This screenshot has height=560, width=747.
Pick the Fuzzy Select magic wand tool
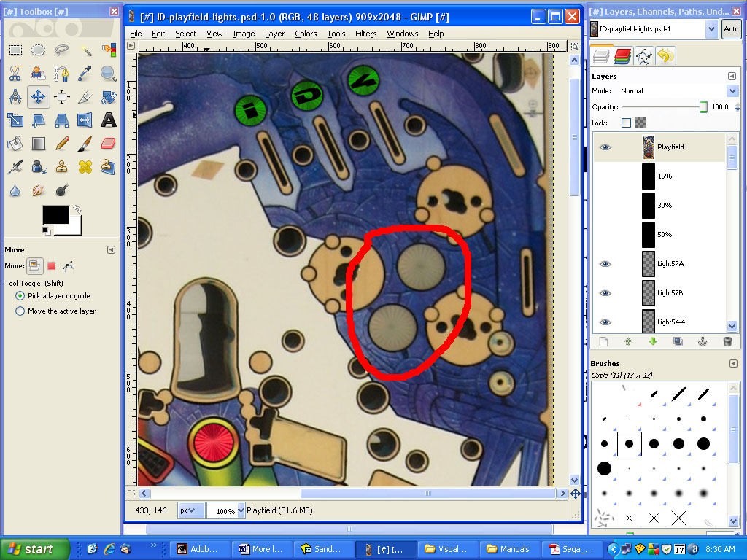point(85,50)
